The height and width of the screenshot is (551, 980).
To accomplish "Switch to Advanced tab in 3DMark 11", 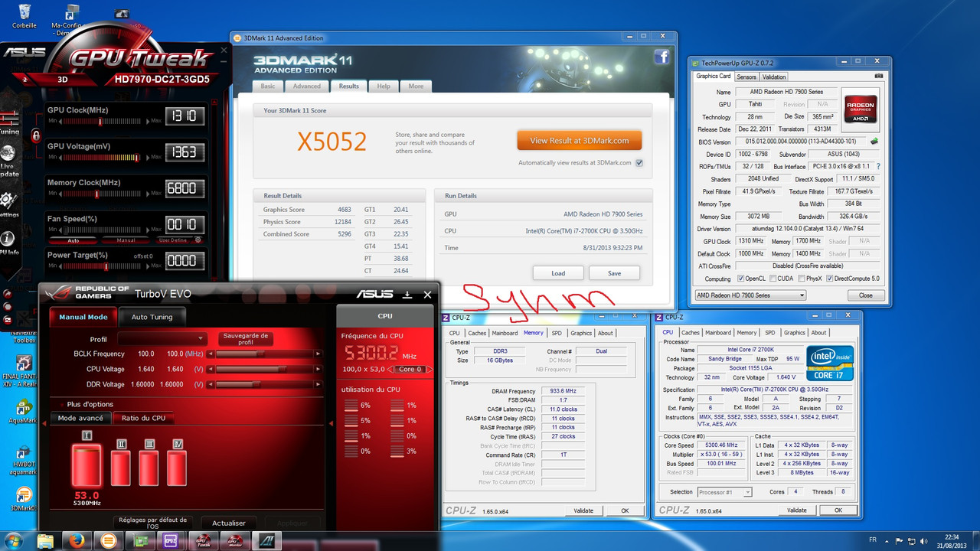I will pos(307,86).
